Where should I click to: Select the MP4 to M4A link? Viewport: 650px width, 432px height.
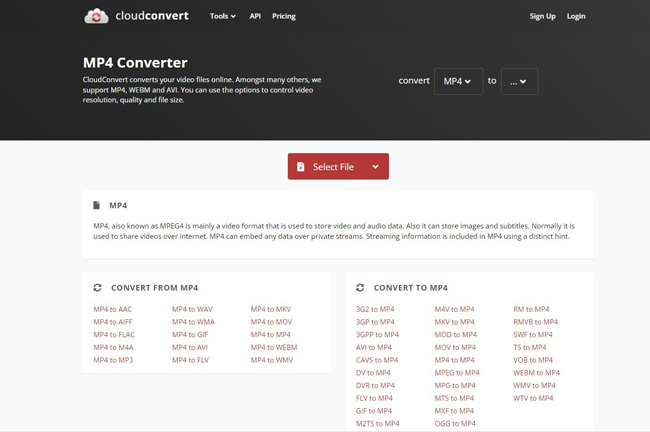[113, 347]
